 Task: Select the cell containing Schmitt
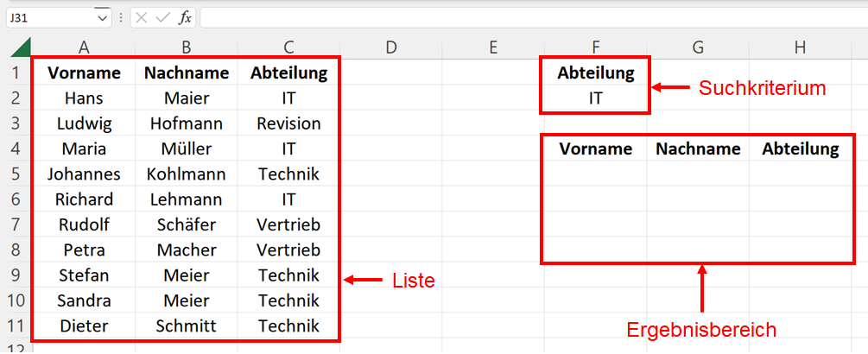(187, 326)
